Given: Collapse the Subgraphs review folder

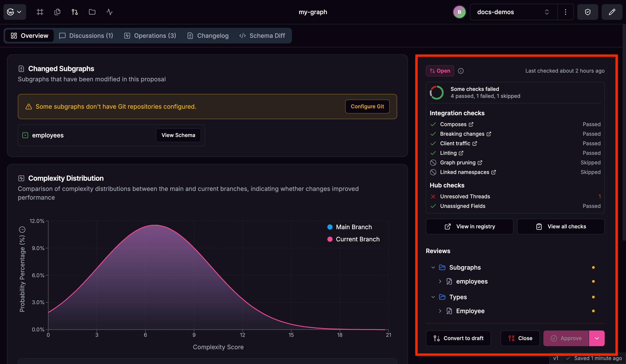Looking at the screenshot, I should (433, 267).
